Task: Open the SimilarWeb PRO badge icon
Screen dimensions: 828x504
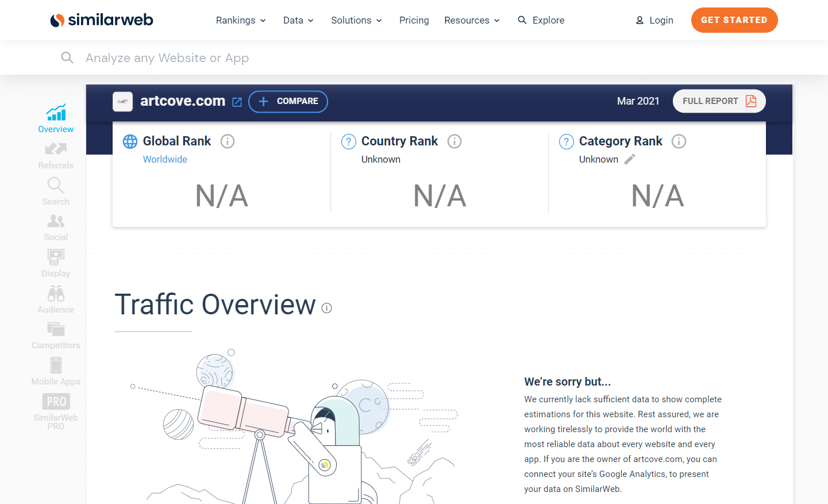Action: (55, 401)
